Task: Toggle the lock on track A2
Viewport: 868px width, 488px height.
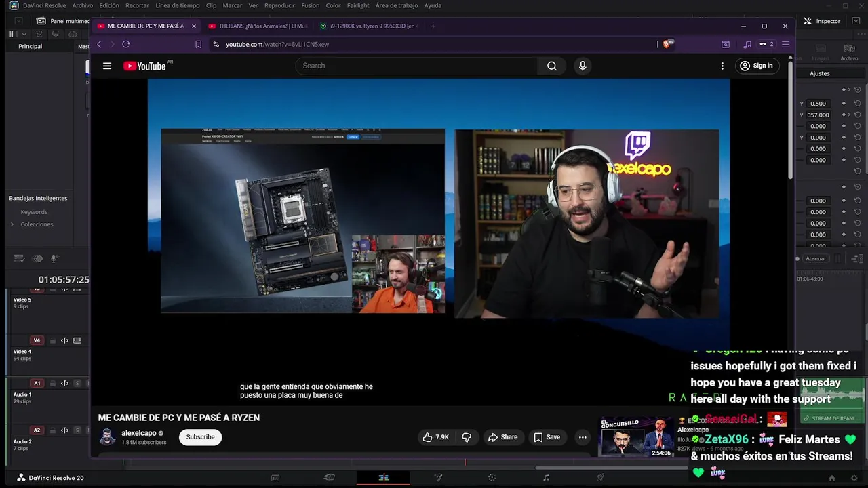Action: [52, 430]
